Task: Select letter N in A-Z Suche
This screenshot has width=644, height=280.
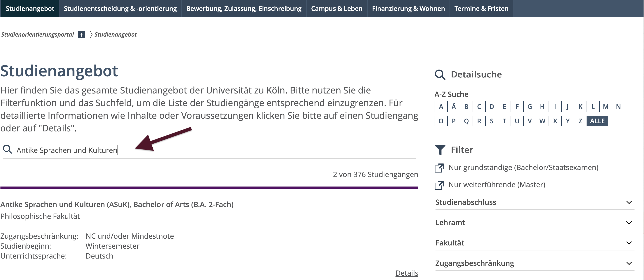Action: [x=618, y=107]
